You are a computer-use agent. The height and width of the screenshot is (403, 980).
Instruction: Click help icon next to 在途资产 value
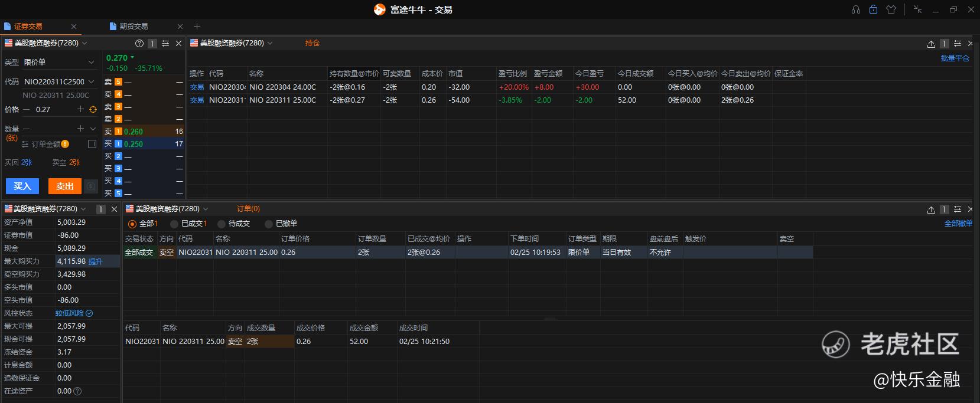[77, 391]
